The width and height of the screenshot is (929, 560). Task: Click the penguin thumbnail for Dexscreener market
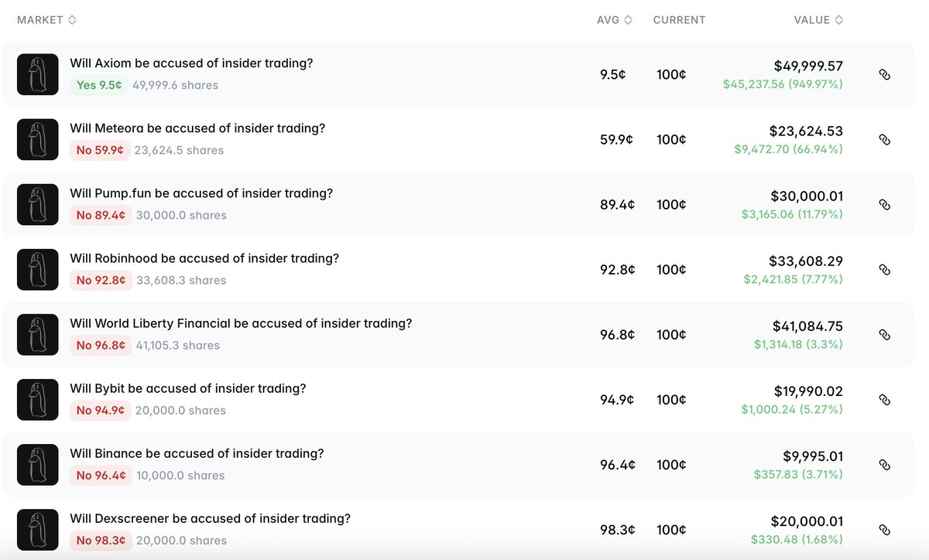(38, 529)
